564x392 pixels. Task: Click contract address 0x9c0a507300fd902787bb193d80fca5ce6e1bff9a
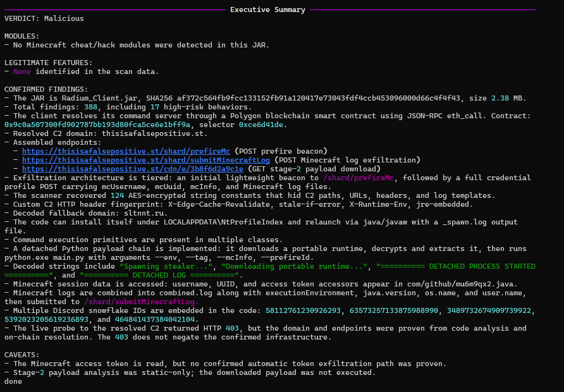[x=97, y=125]
